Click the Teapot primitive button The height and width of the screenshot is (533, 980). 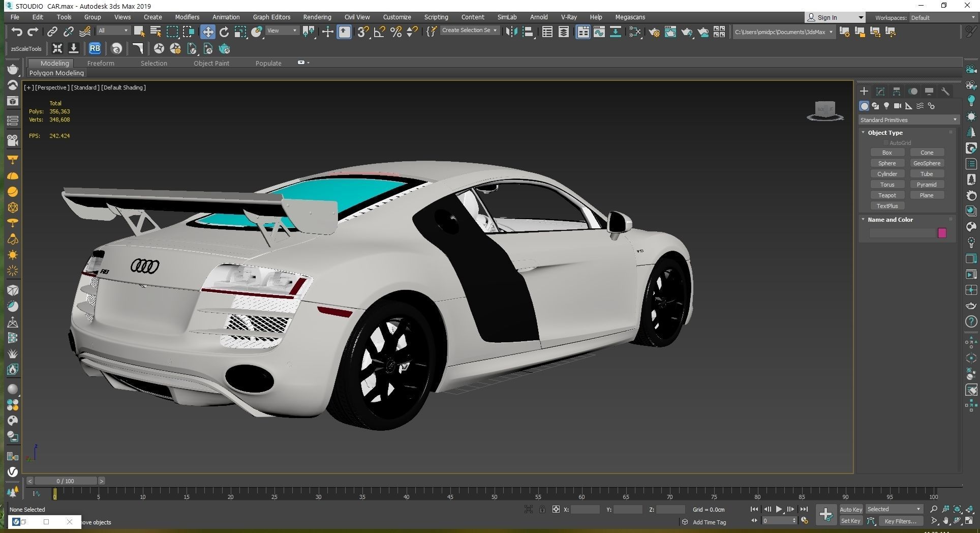click(x=887, y=195)
